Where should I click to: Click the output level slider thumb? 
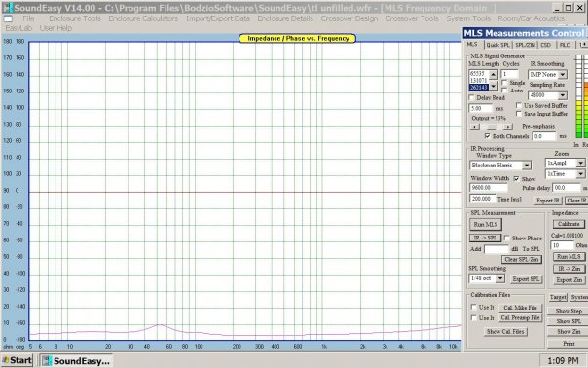(x=492, y=127)
